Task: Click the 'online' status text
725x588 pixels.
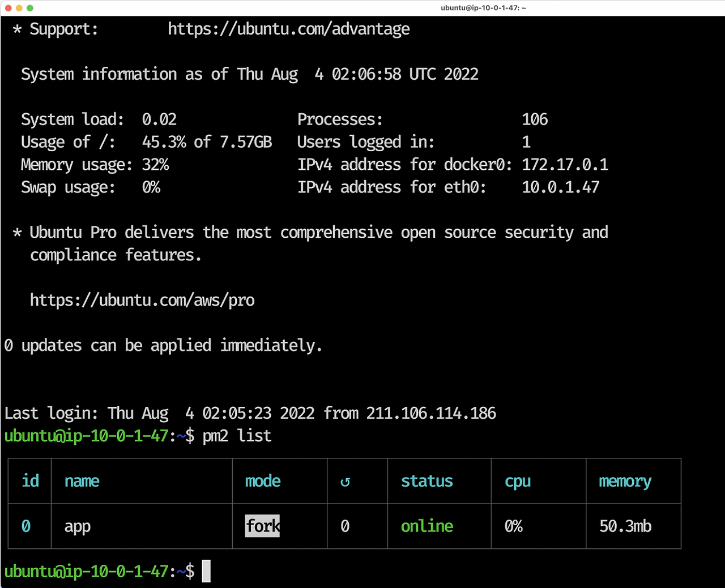Action: click(x=427, y=526)
